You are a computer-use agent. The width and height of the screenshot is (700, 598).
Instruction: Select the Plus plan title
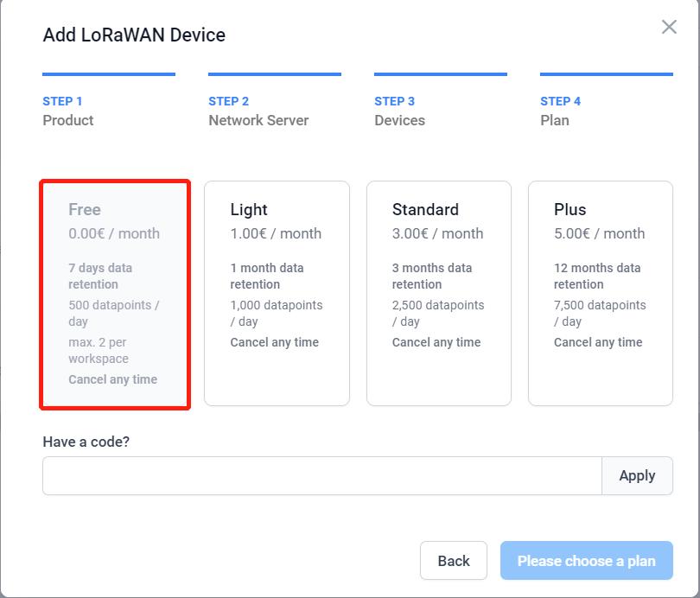570,210
